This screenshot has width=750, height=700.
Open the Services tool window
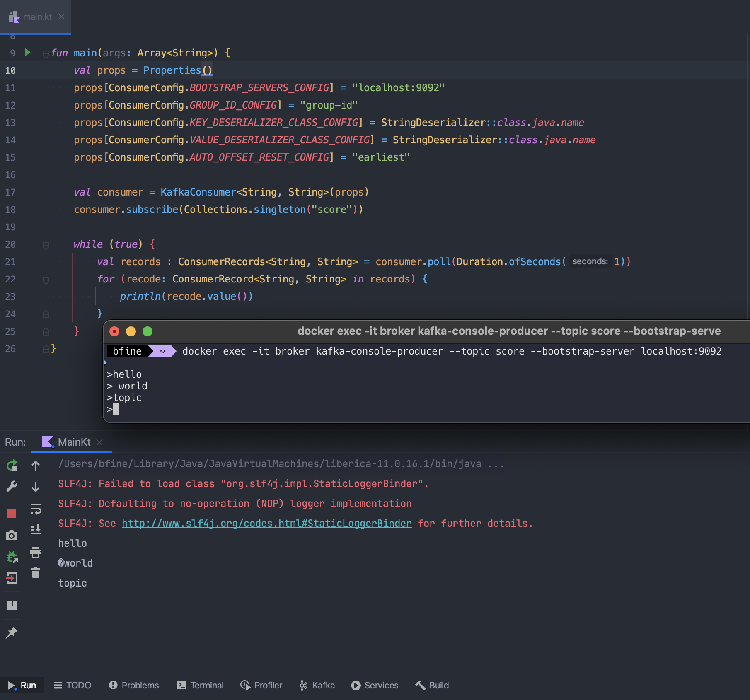click(x=375, y=685)
